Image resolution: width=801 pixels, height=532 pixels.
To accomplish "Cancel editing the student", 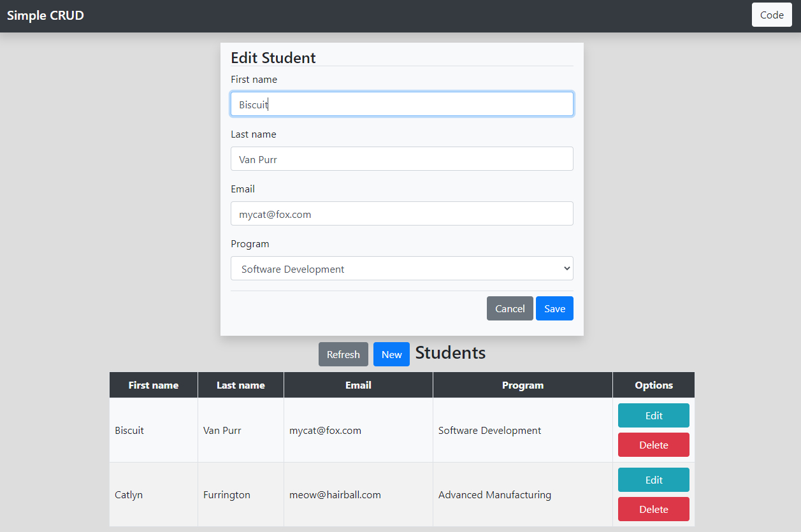I will 510,308.
